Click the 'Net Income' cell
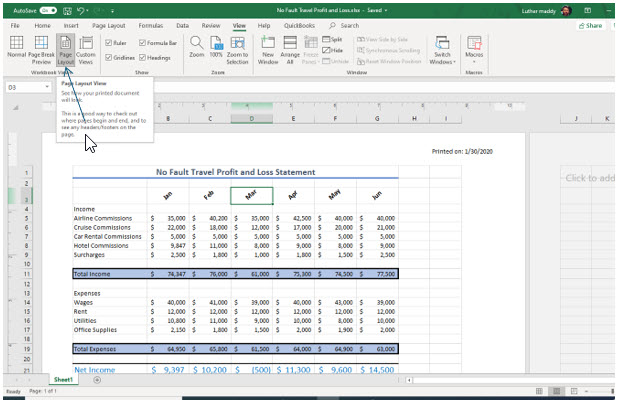 110,370
